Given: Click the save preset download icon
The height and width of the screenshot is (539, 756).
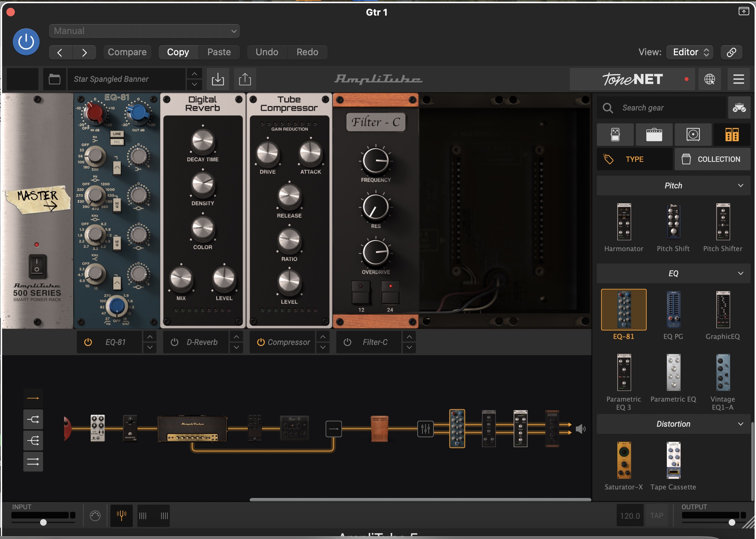Looking at the screenshot, I should click(x=218, y=79).
